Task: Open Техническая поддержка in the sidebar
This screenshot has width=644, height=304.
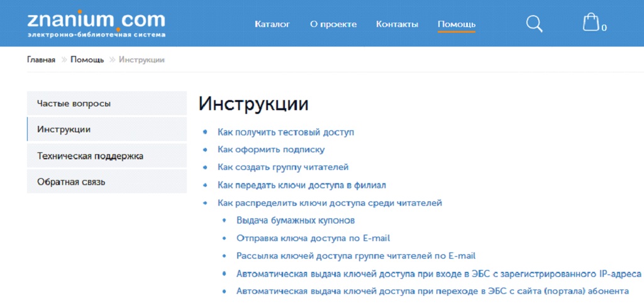Action: pyautogui.click(x=90, y=156)
